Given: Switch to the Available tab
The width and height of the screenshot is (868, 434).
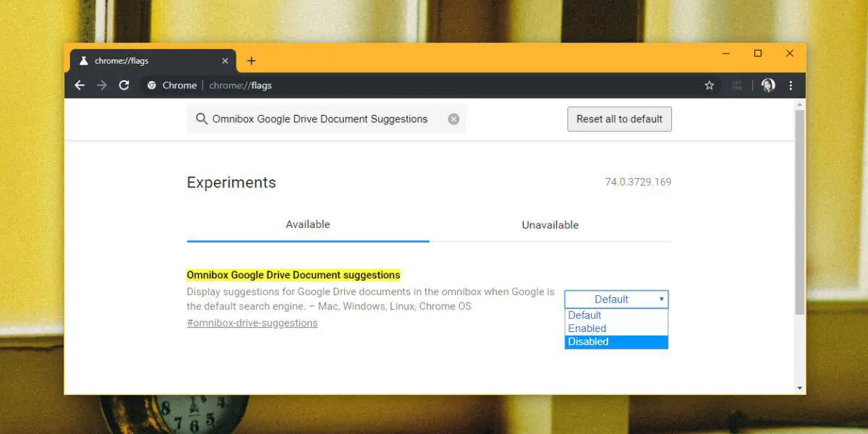Looking at the screenshot, I should (308, 224).
